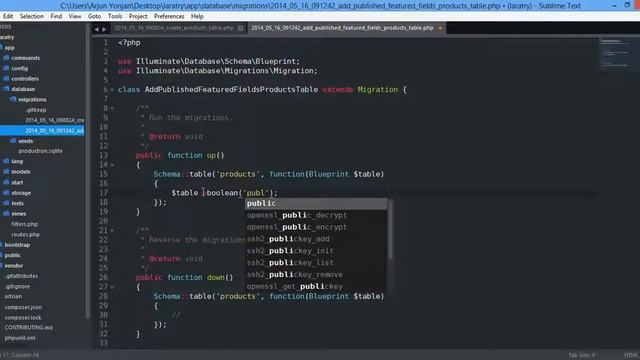
Task: Open the Help menu
Action: [x=197, y=16]
